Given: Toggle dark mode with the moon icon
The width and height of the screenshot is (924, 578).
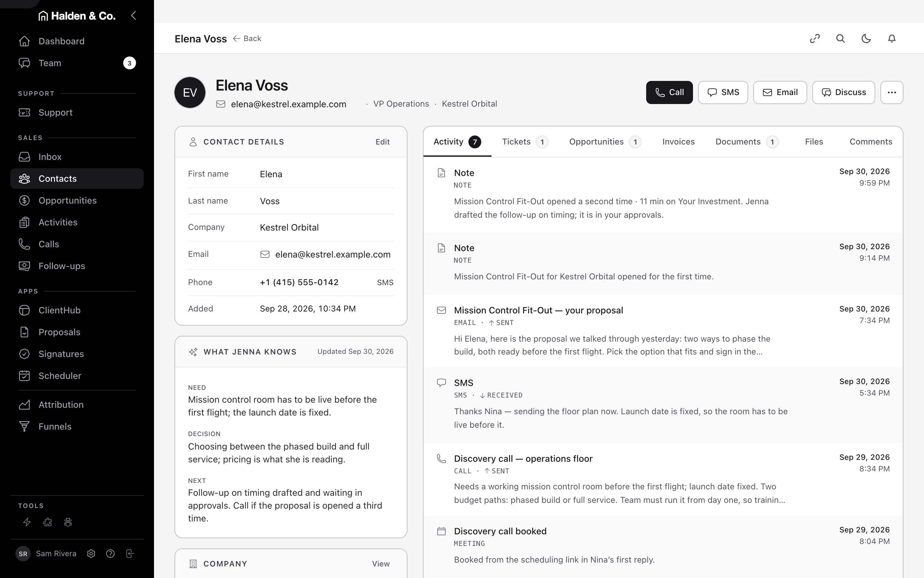Looking at the screenshot, I should pos(866,39).
